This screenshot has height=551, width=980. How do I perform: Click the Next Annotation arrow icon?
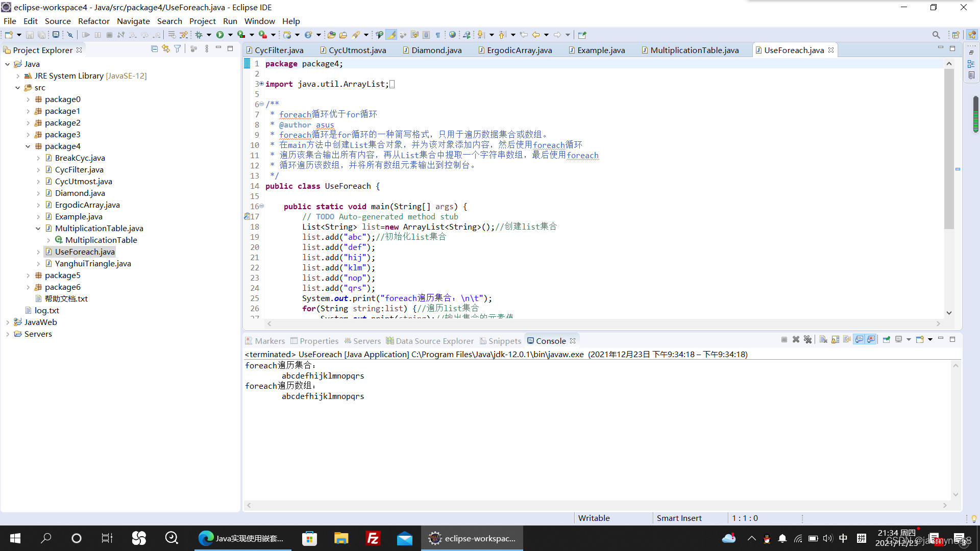[x=481, y=35]
